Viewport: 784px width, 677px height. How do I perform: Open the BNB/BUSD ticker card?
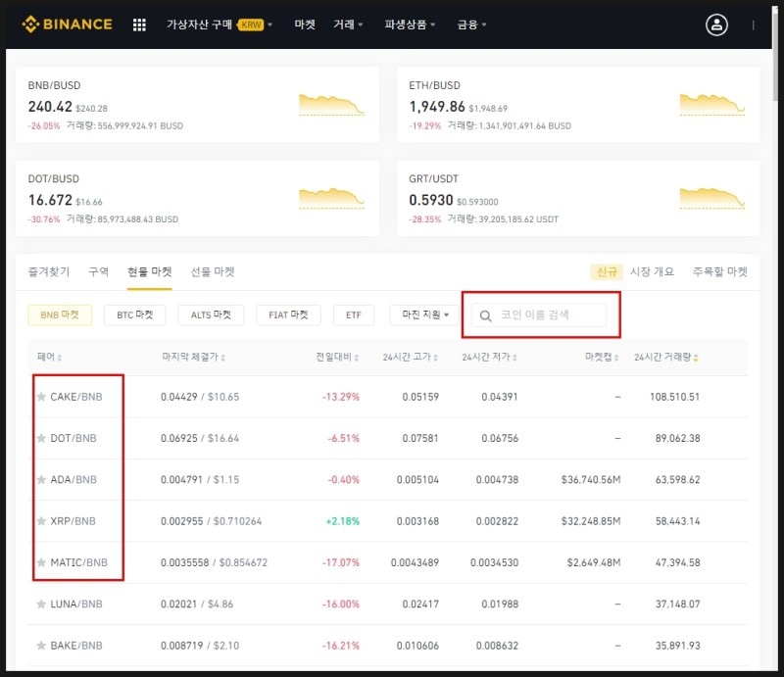coord(197,105)
